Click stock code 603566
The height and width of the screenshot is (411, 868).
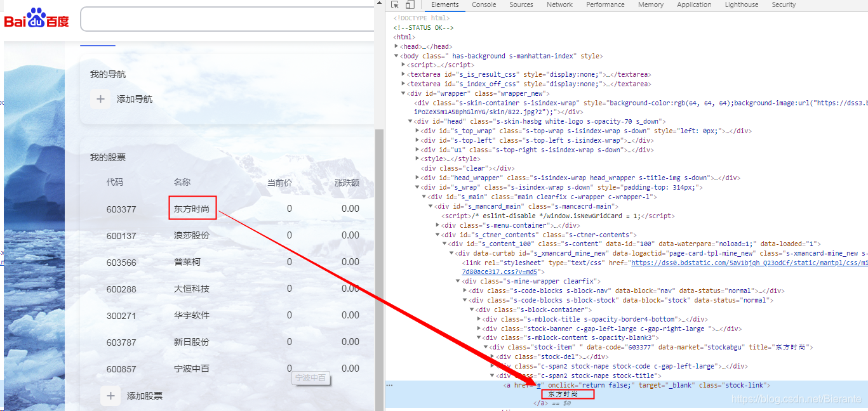tap(121, 263)
